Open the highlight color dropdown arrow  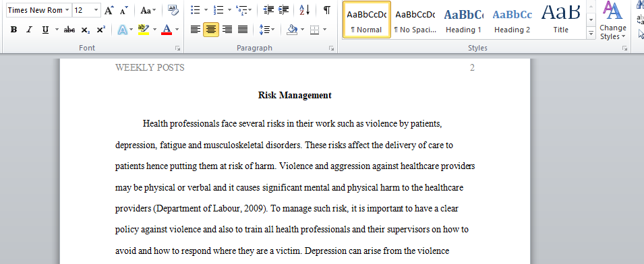coord(155,30)
